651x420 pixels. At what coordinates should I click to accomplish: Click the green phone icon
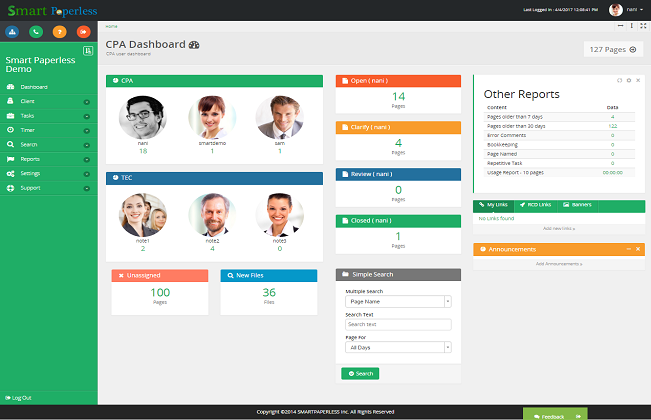tap(36, 32)
